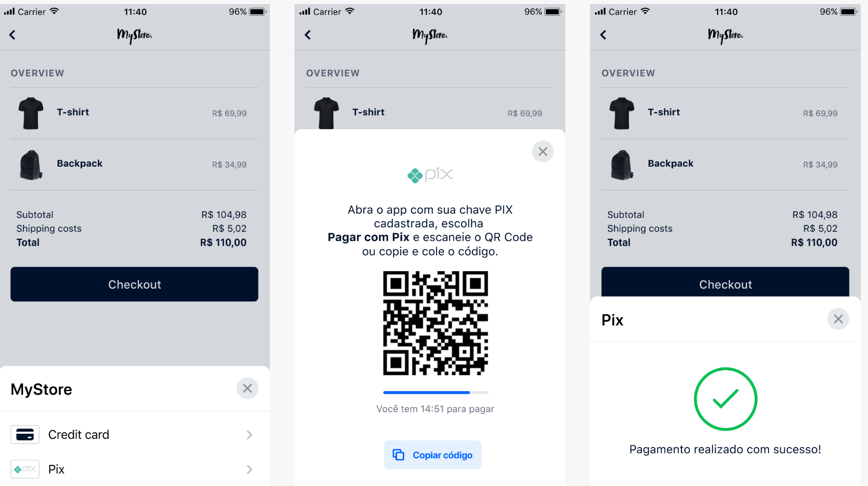Dismiss the Pix QR code modal
The height and width of the screenshot is (486, 868).
point(543,152)
